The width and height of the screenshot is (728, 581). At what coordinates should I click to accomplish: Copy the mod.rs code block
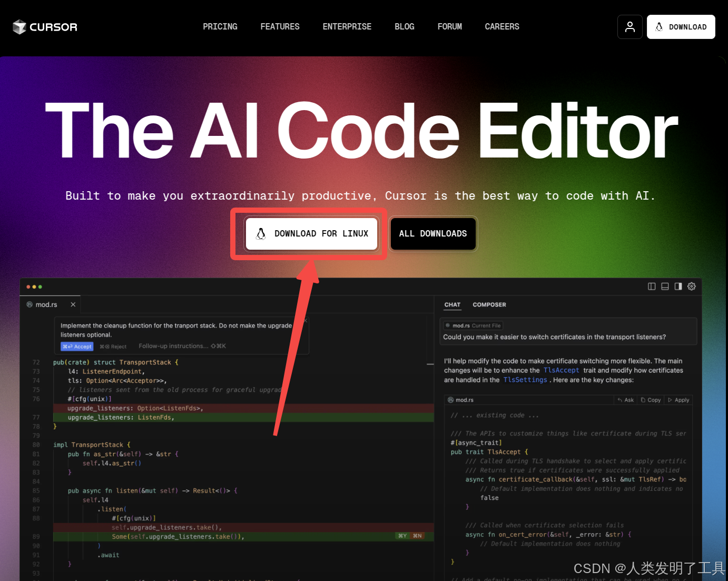[651, 400]
